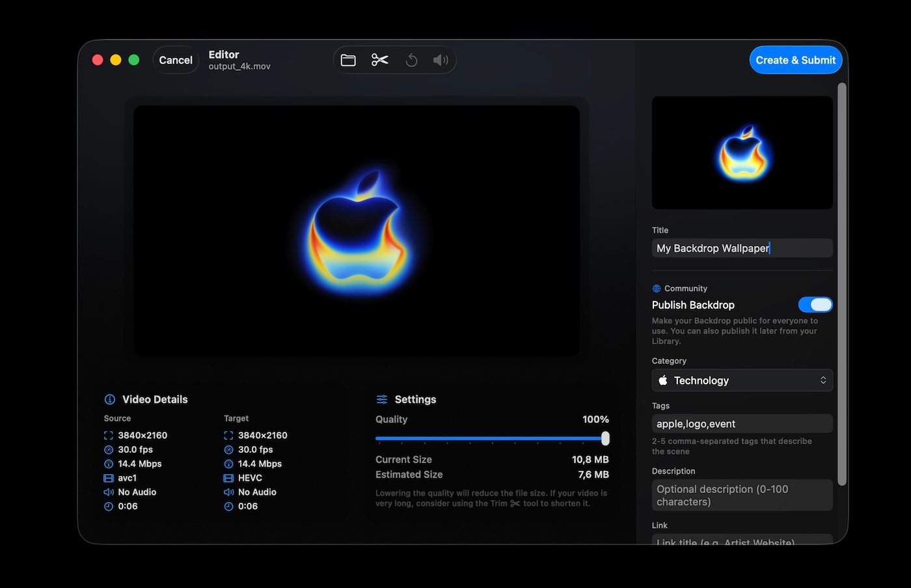Image resolution: width=911 pixels, height=588 pixels.
Task: Click the 100% quality value
Action: (x=595, y=420)
